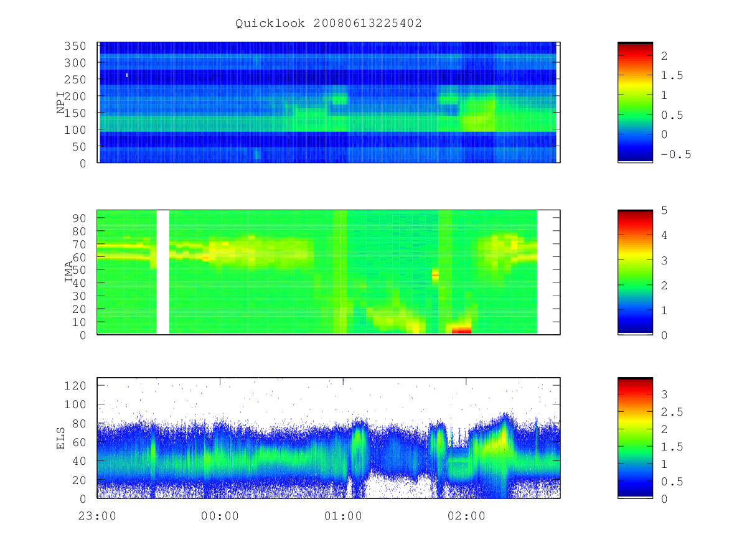Click the ELS spectrogram panel

(x=329, y=438)
